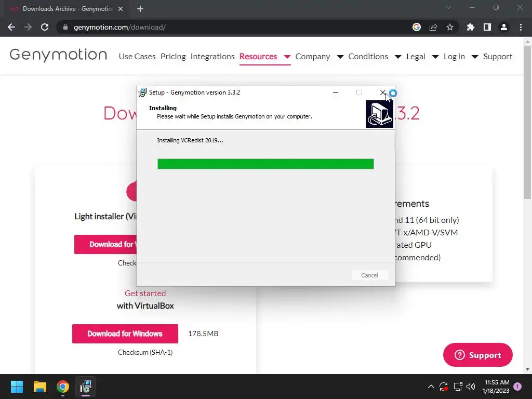This screenshot has height=399, width=532.
Task: Open the Resources menu
Action: coord(258,56)
